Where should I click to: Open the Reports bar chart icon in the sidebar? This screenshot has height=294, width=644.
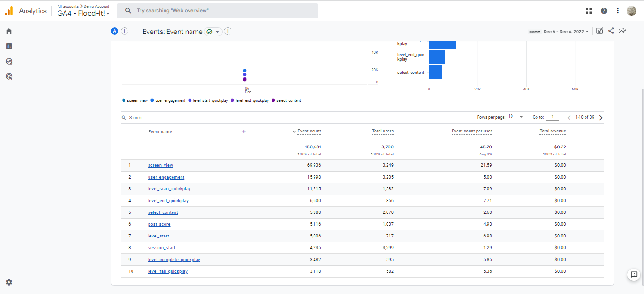click(x=8, y=46)
